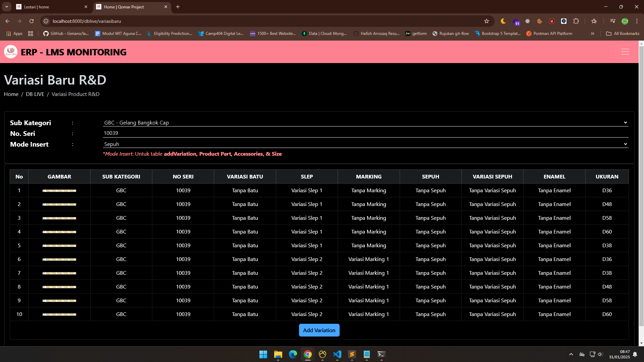
Task: Open the hamburger navigation menu
Action: pyautogui.click(x=625, y=52)
